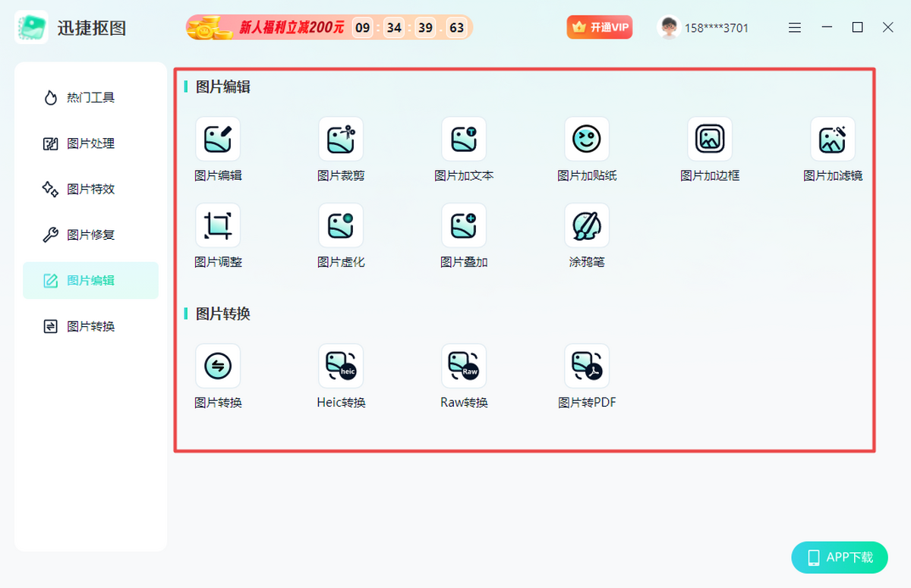Launch the 图片虚化 blur tool
This screenshot has width=911, height=588.
pos(341,225)
